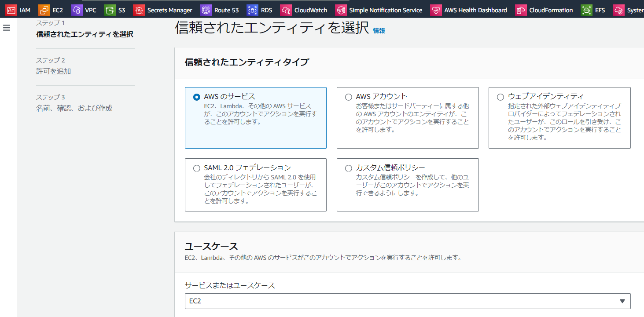Click the AWS のサービス description text

pyautogui.click(x=260, y=114)
